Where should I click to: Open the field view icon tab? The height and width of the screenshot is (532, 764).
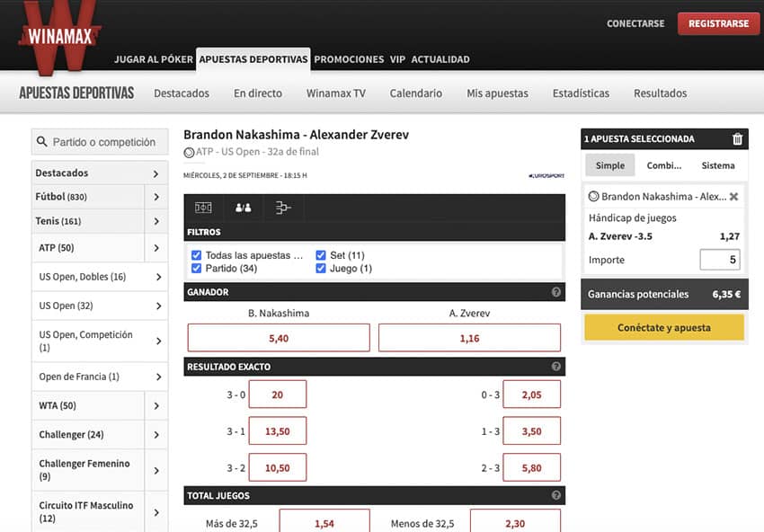pyautogui.click(x=203, y=208)
